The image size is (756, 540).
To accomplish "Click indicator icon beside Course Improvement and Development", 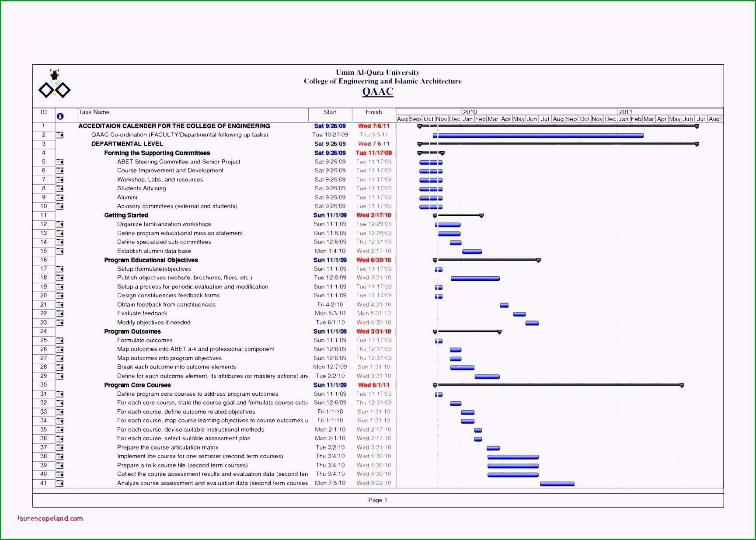I will [59, 171].
